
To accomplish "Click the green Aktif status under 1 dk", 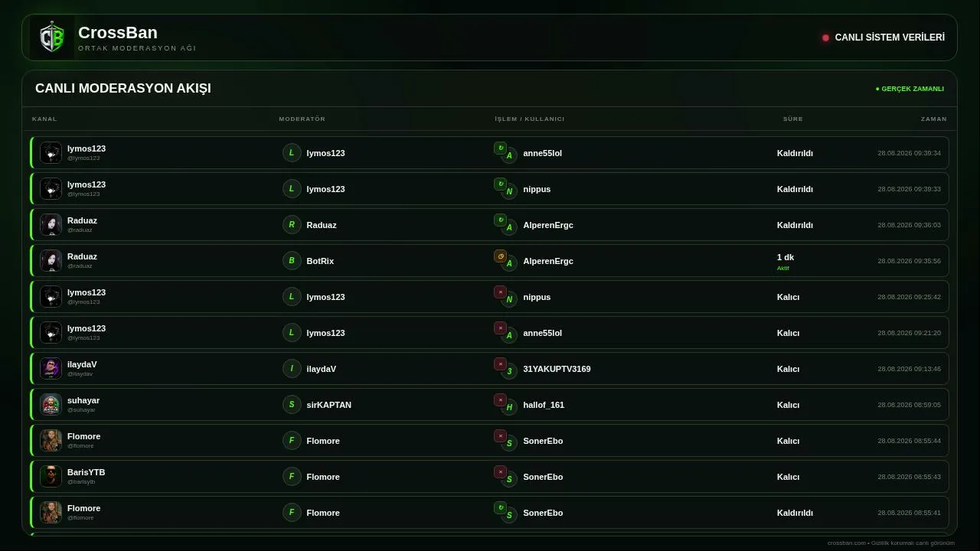I will (783, 269).
